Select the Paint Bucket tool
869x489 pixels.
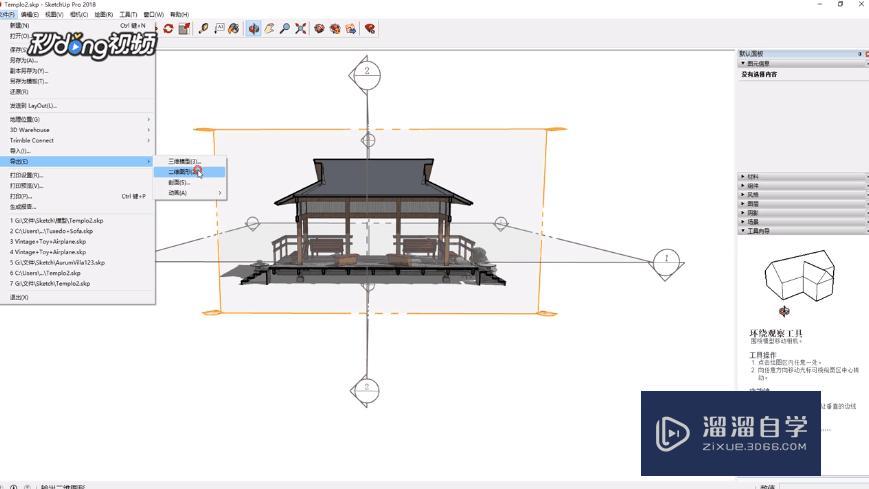point(234,28)
